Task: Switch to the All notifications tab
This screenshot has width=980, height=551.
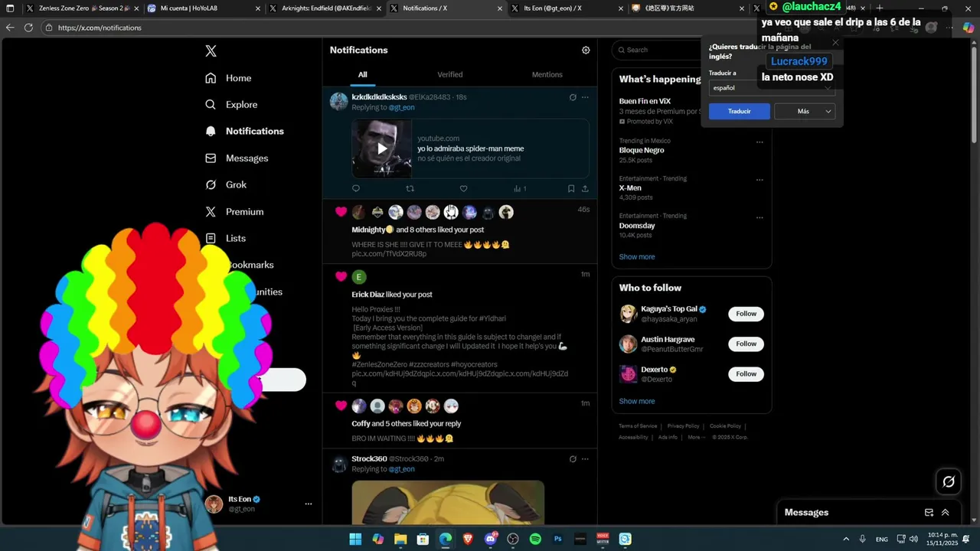Action: [363, 75]
